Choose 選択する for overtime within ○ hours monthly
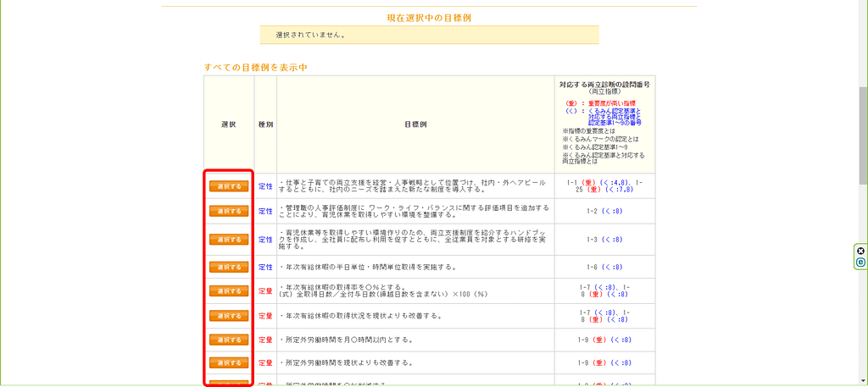The image size is (868, 387). pyautogui.click(x=229, y=340)
